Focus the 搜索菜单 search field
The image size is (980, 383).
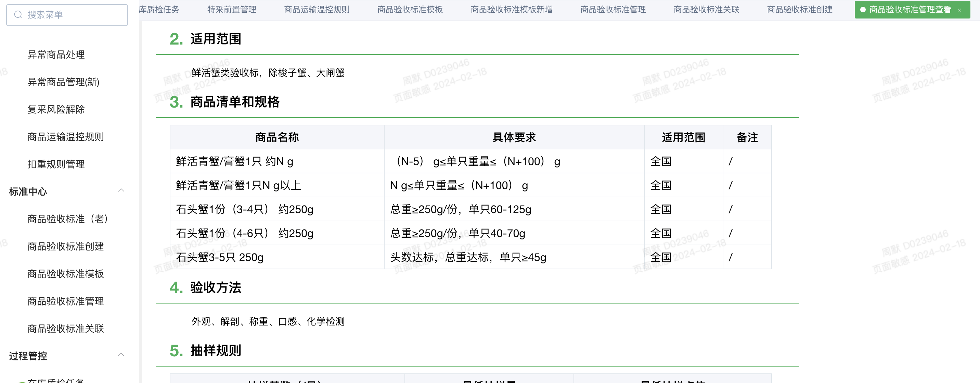click(67, 15)
